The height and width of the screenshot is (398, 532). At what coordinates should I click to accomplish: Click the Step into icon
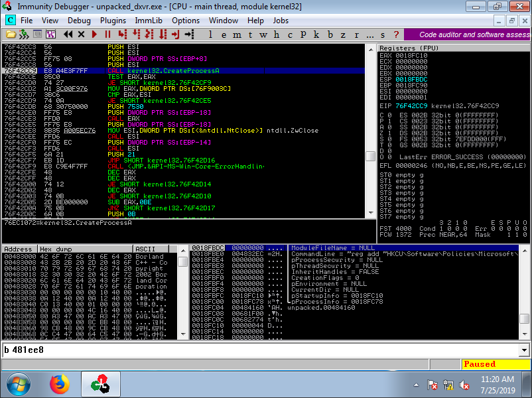click(x=123, y=34)
